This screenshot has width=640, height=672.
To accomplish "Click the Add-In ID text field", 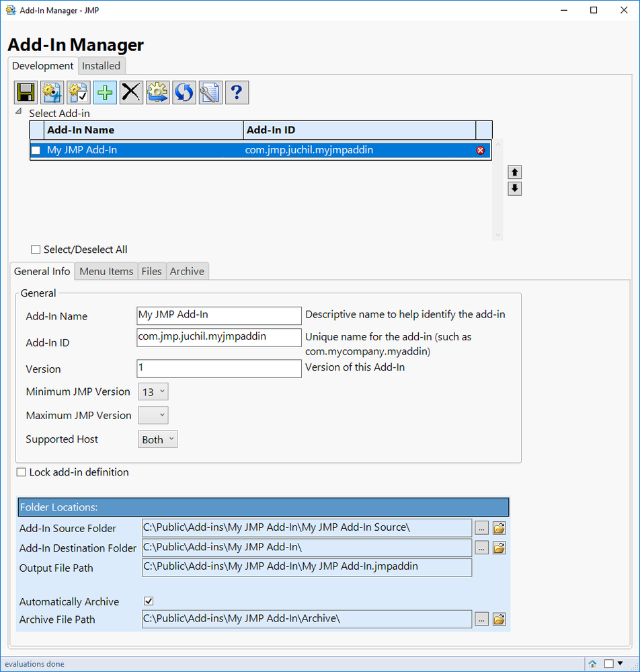I will (219, 337).
